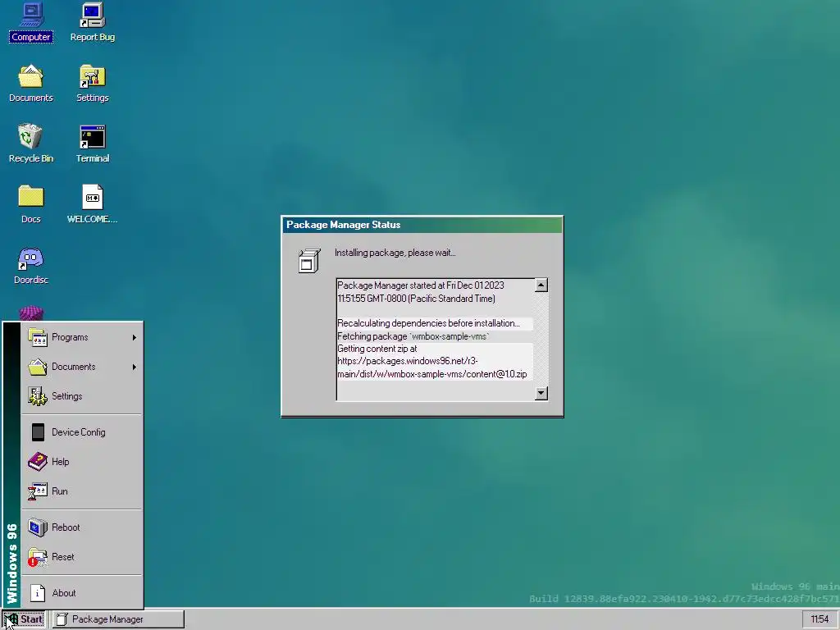The height and width of the screenshot is (630, 840).
Task: Open the Docs folder on desktop
Action: coord(30,204)
